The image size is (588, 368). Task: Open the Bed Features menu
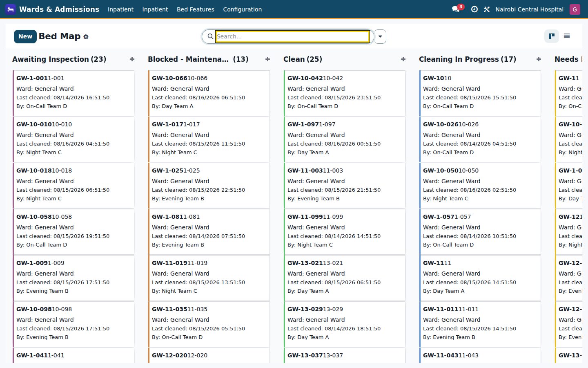click(x=195, y=9)
